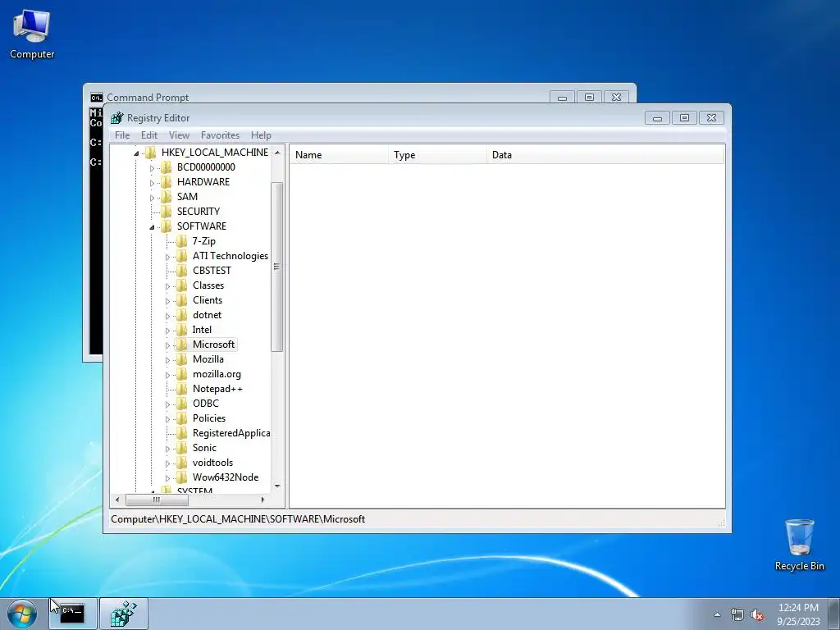
Task: Select the Microsoft key label
Action: click(x=214, y=345)
